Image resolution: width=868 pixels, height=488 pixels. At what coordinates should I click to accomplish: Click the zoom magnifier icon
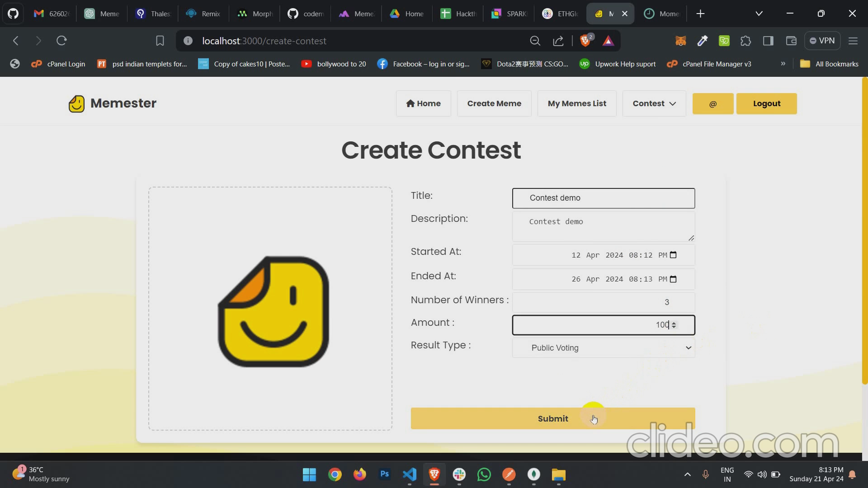click(x=535, y=41)
